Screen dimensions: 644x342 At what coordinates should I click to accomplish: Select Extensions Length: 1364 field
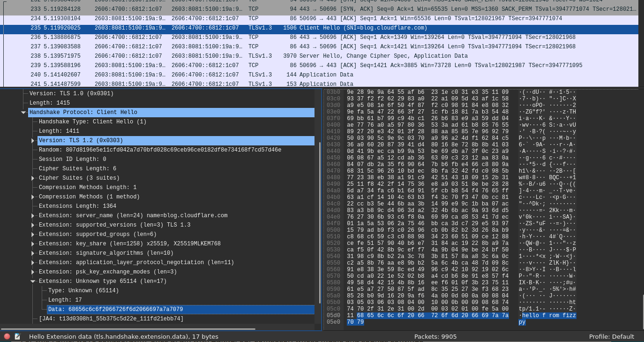click(x=77, y=206)
